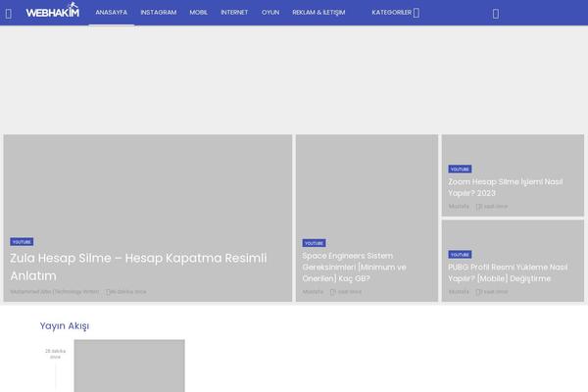Image resolution: width=588 pixels, height=392 pixels.
Task: Open the INSTAGRAM menu item
Action: (158, 13)
